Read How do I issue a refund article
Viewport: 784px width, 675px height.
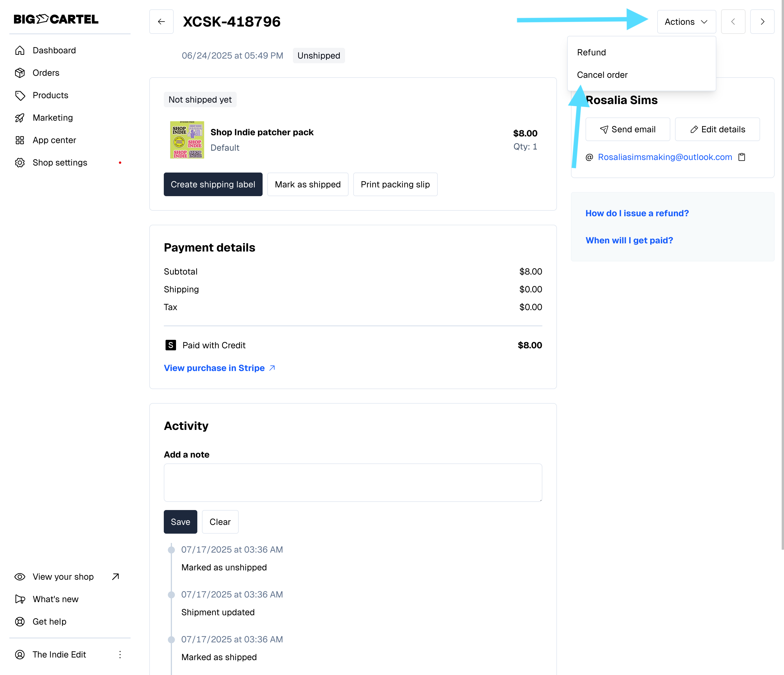click(x=637, y=213)
